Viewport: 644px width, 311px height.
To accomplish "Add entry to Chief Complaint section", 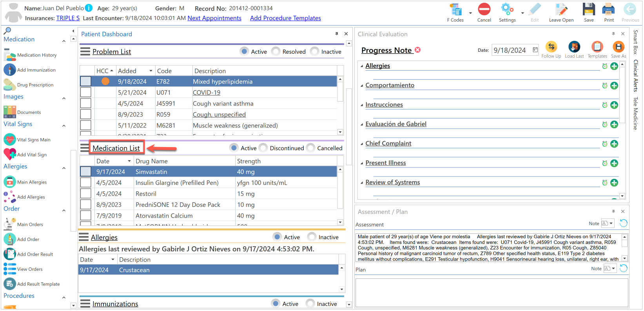I will click(614, 144).
